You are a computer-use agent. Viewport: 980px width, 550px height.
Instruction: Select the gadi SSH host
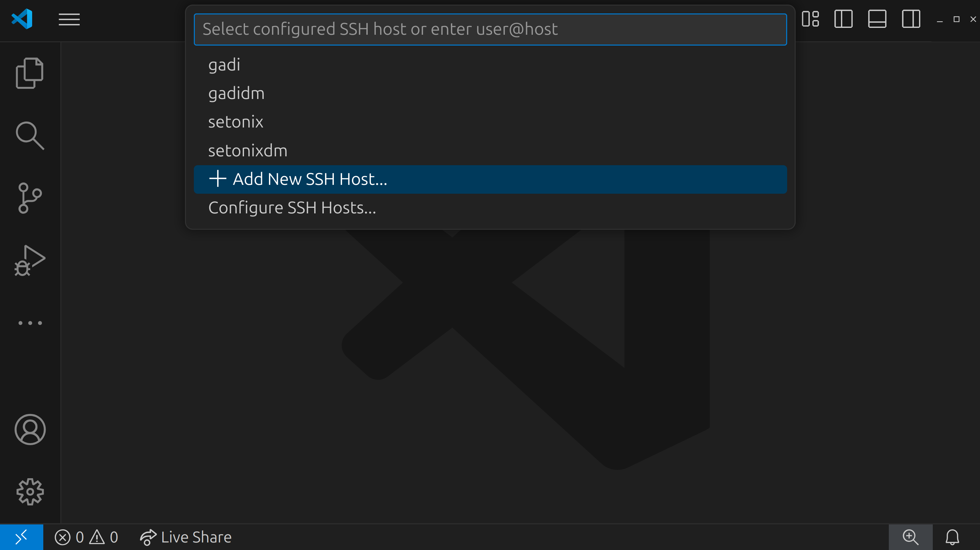pos(224,65)
